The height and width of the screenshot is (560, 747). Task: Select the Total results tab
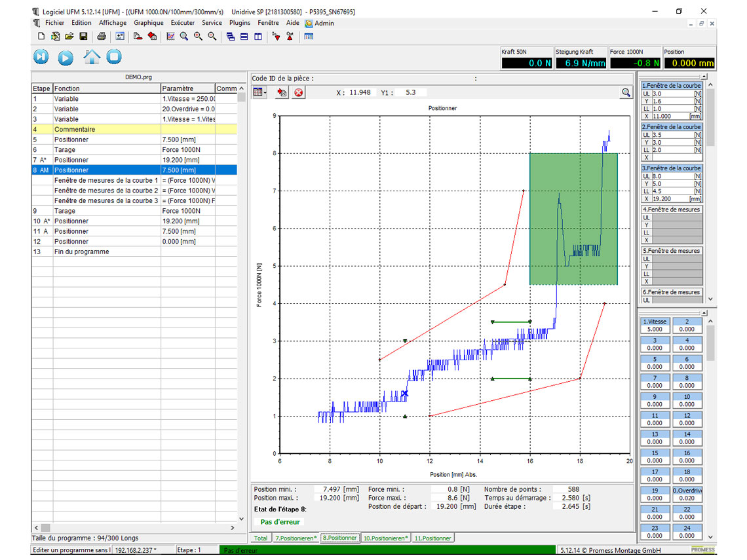tap(260, 537)
